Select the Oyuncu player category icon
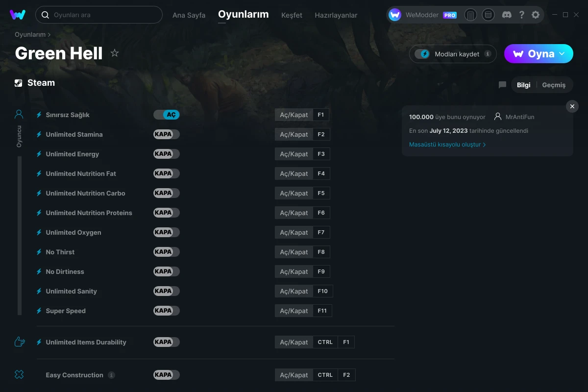This screenshot has height=392, width=588. pos(19,115)
